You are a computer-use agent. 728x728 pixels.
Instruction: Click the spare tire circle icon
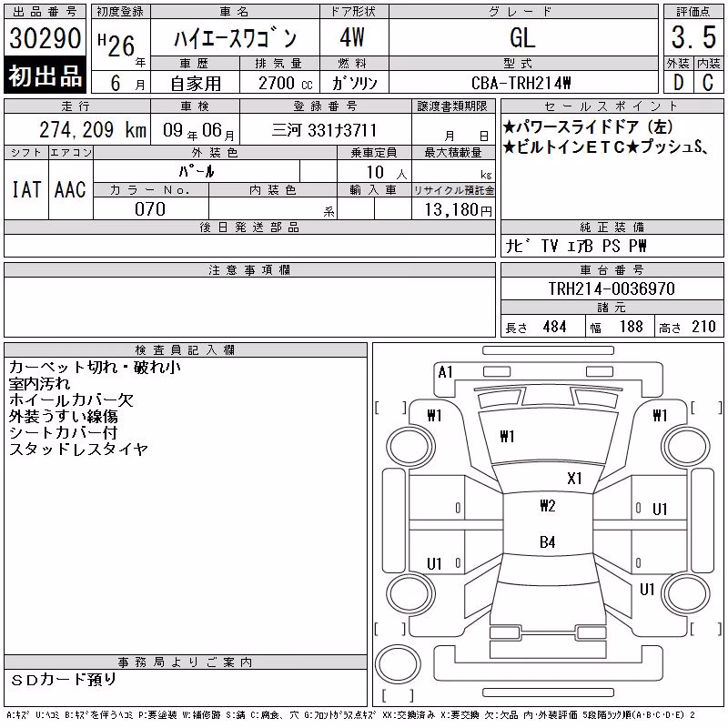tap(398, 663)
